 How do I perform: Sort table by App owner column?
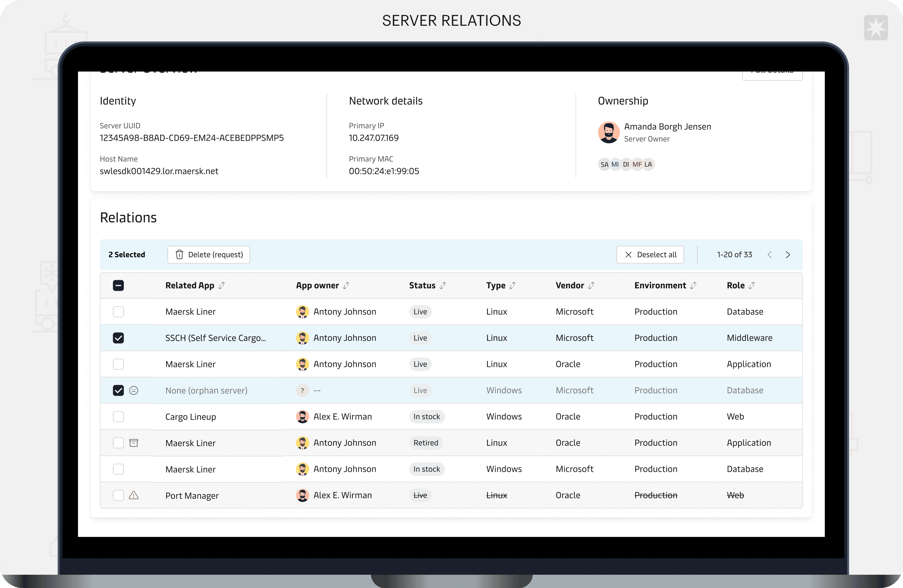tap(346, 285)
